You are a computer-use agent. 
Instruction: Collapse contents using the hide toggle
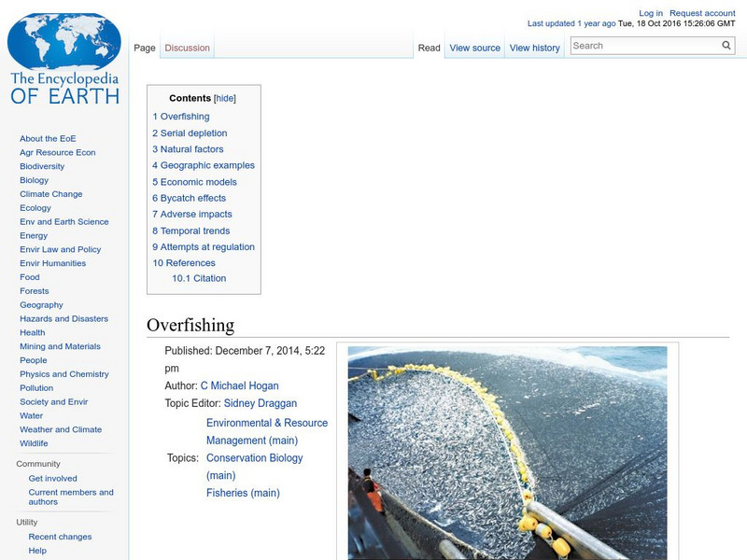click(225, 98)
